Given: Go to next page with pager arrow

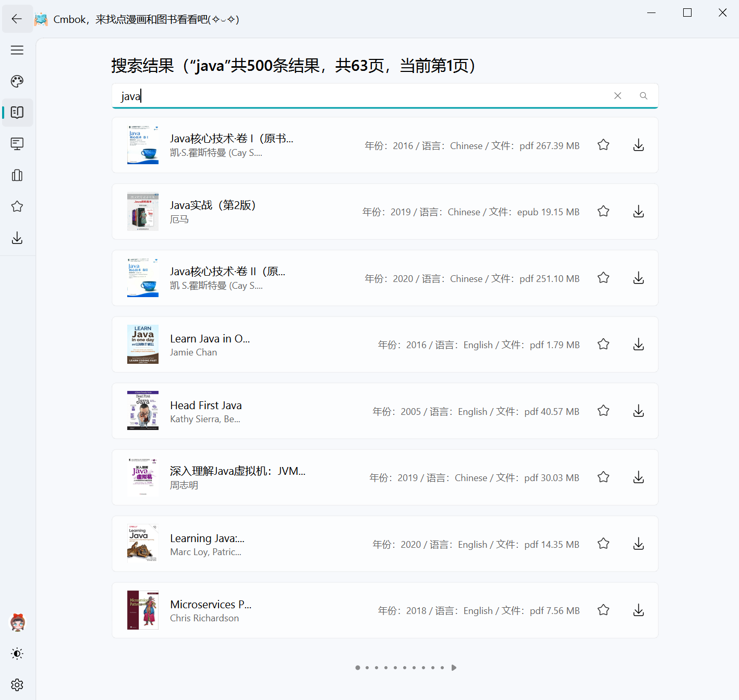Looking at the screenshot, I should click(x=454, y=668).
